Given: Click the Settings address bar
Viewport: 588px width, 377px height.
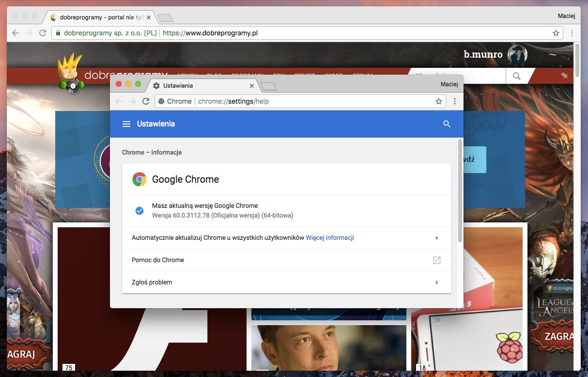Looking at the screenshot, I should [x=300, y=101].
